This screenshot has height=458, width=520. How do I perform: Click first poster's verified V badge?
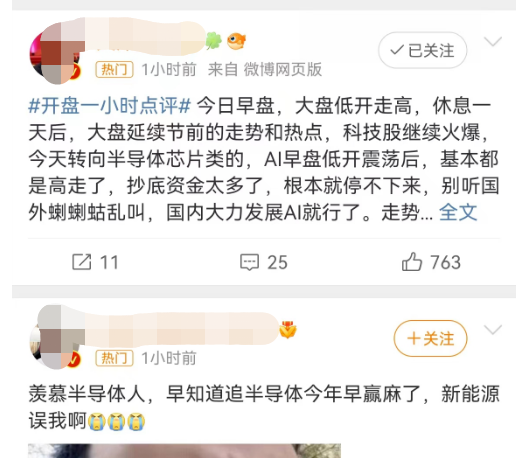tap(76, 71)
